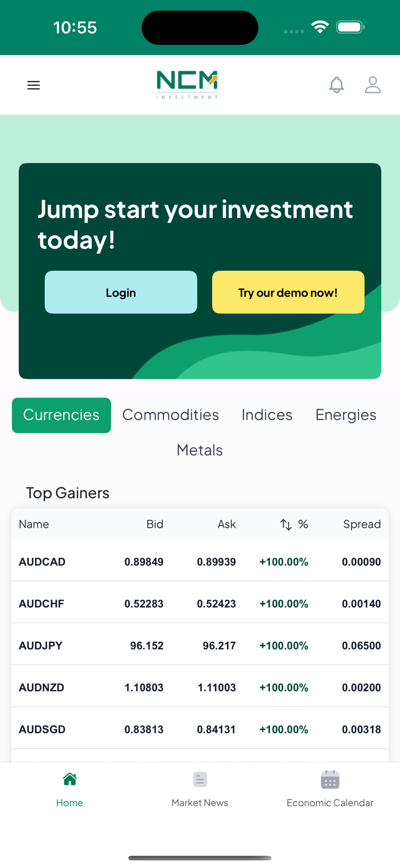Tap the Home house icon
Screen dimensions: 400x868
tap(69, 779)
